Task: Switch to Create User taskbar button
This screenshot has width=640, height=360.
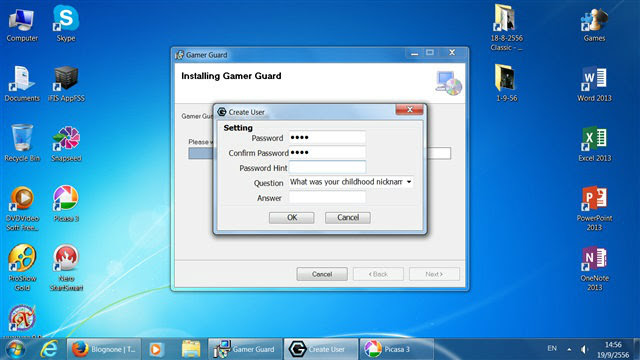Action: (x=321, y=349)
